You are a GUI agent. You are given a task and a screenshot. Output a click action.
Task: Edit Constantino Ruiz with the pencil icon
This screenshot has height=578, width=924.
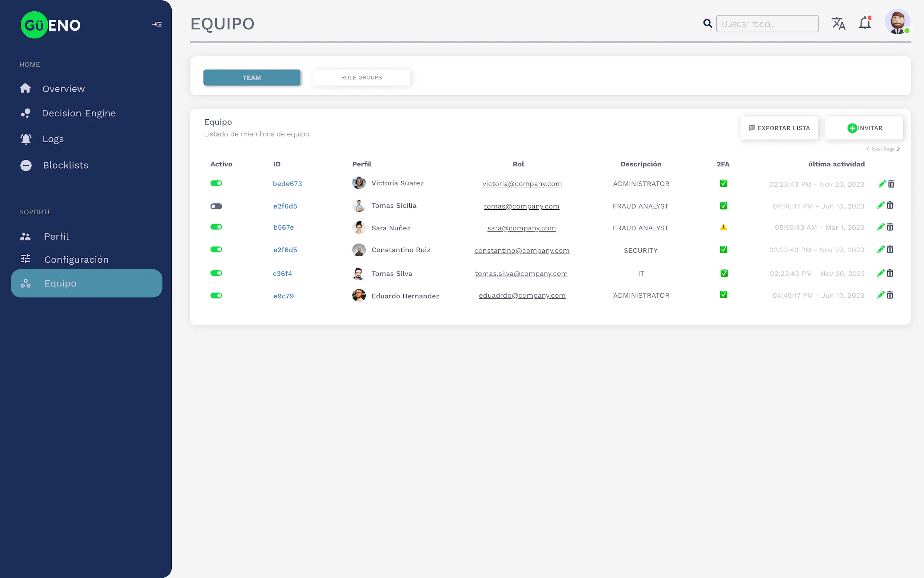[881, 250]
